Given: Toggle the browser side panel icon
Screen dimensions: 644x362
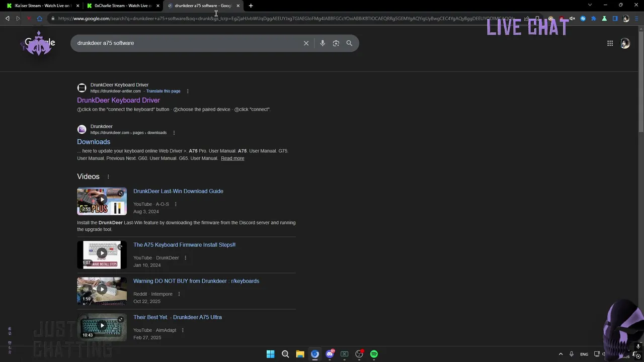Looking at the screenshot, I should click(x=615, y=19).
